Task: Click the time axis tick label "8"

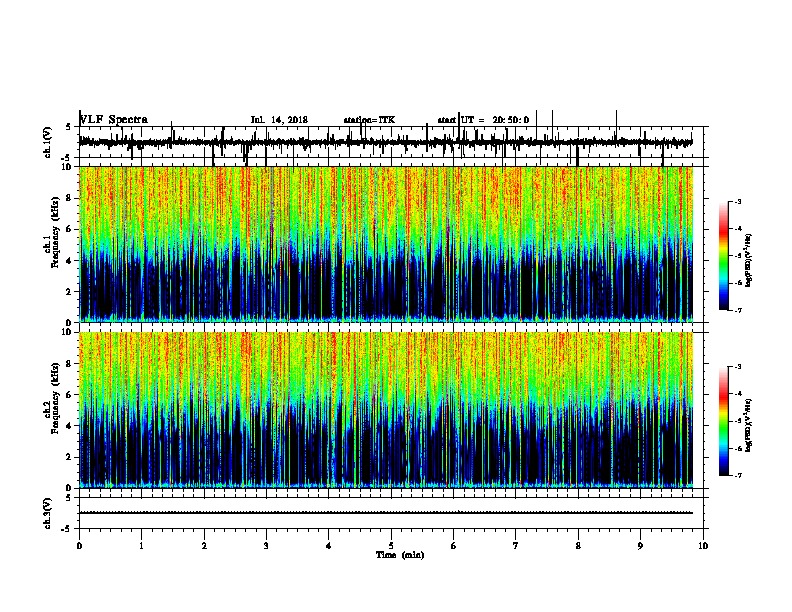Action: pyautogui.click(x=578, y=546)
